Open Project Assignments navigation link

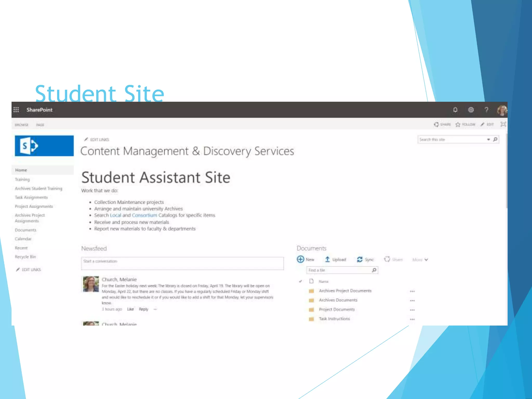coord(34,206)
